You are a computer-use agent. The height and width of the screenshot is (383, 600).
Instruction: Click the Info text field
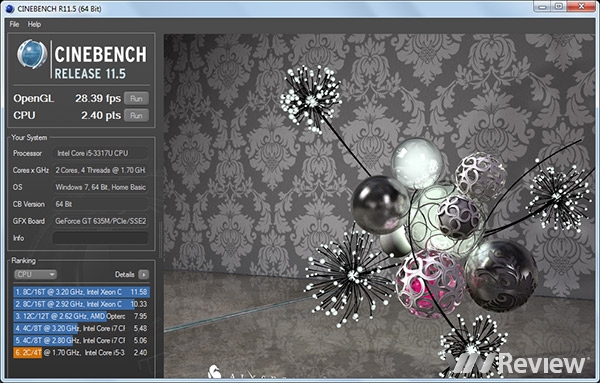(100, 238)
